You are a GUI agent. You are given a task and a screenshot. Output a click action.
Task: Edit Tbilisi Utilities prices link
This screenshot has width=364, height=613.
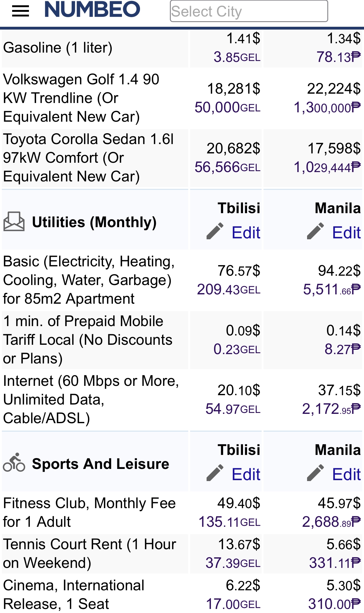click(x=246, y=233)
